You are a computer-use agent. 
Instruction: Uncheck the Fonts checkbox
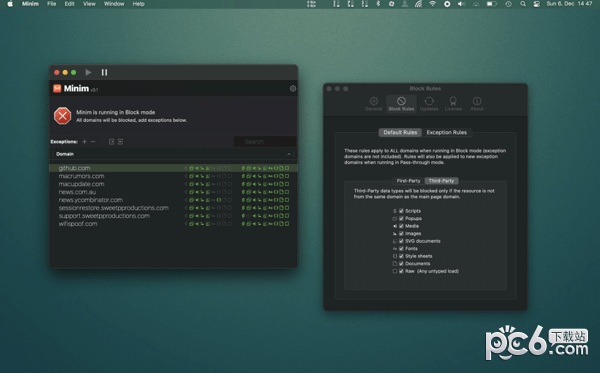401,249
